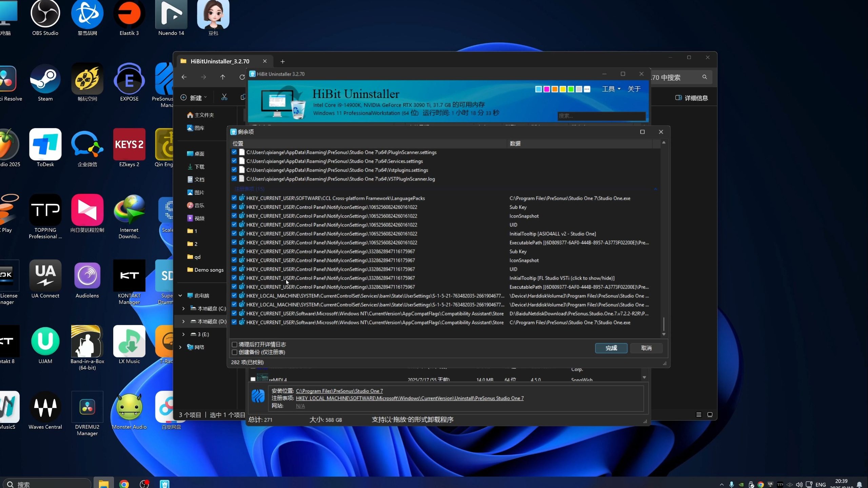868x488 pixels.
Task: Add new Explorer tab
Action: coord(282,61)
